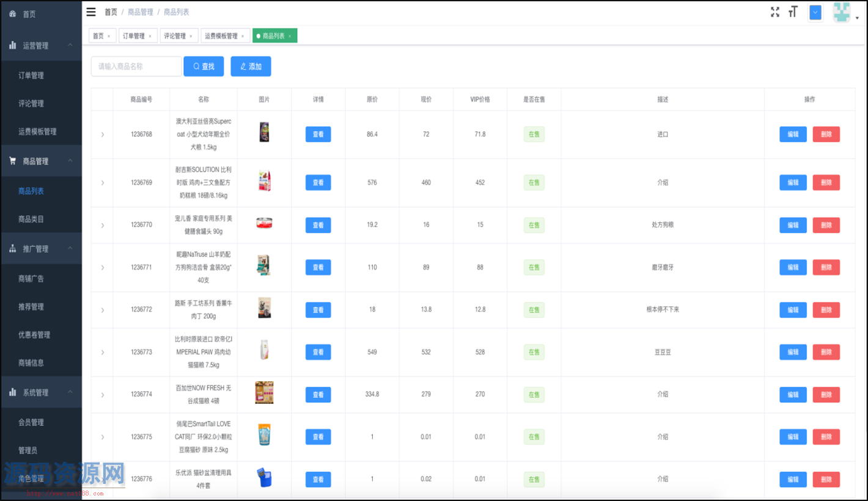
Task: Collapse the 运营管理 sidebar menu
Action: 70,45
